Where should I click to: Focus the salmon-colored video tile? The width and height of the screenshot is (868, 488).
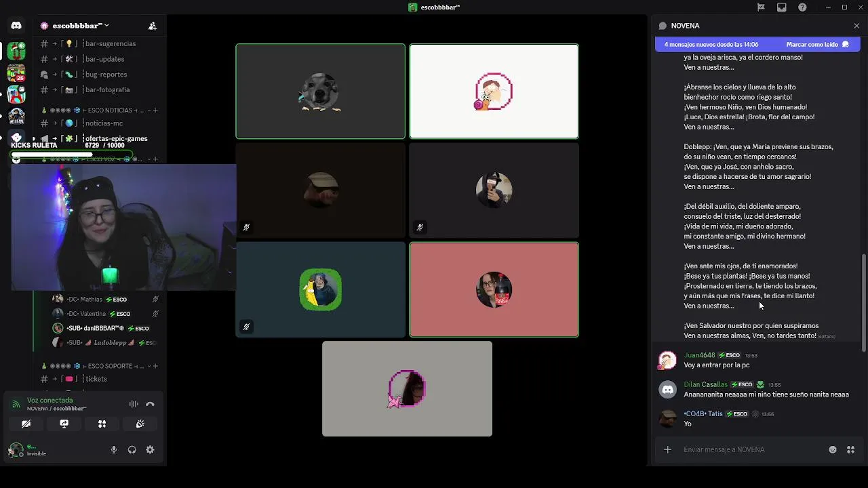tap(494, 289)
